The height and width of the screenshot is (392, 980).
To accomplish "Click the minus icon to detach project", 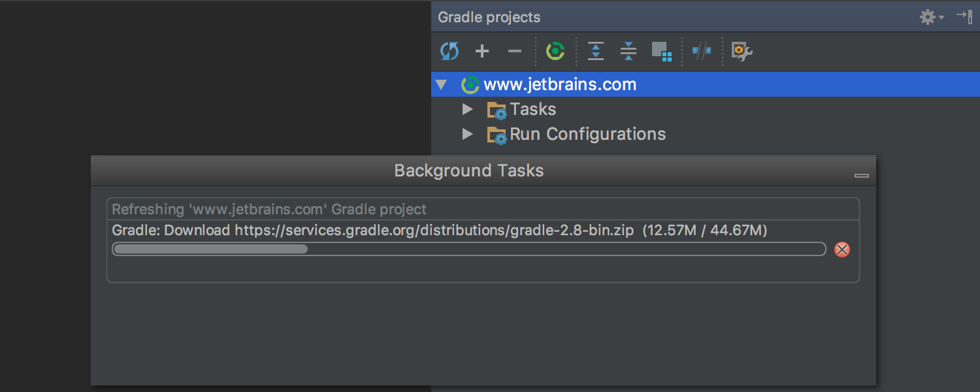I will point(515,51).
